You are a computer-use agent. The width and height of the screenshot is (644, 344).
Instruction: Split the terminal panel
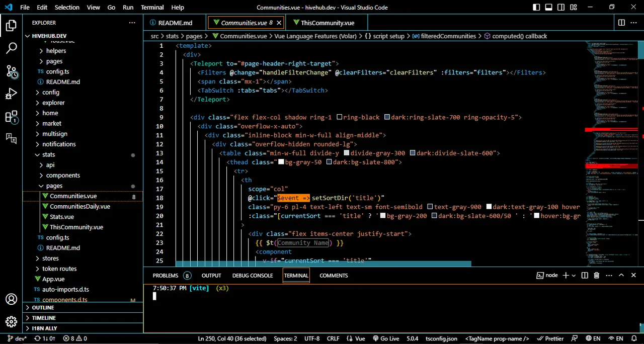(585, 275)
